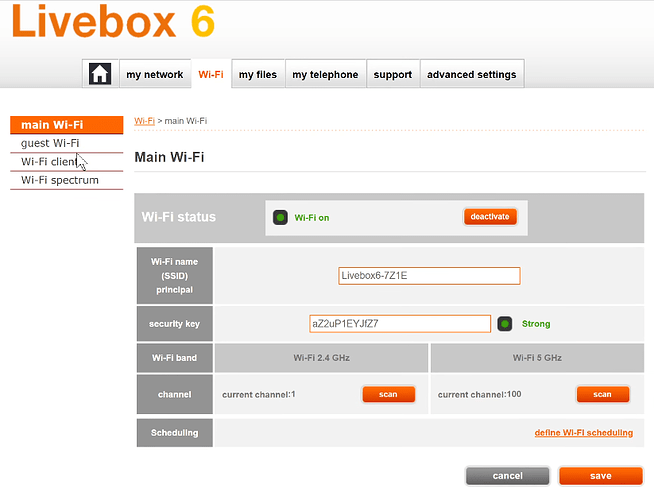Open the my network tab
The width and height of the screenshot is (654, 500).
pyautogui.click(x=155, y=74)
